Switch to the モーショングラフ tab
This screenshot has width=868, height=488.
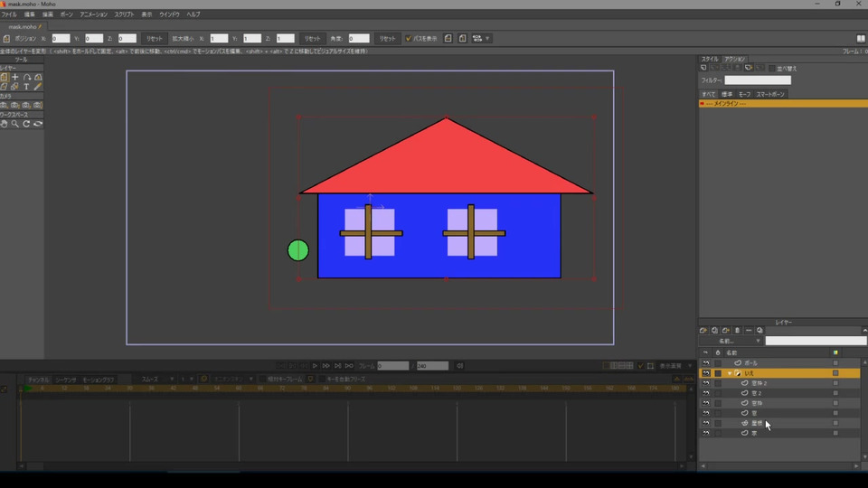[x=99, y=380]
